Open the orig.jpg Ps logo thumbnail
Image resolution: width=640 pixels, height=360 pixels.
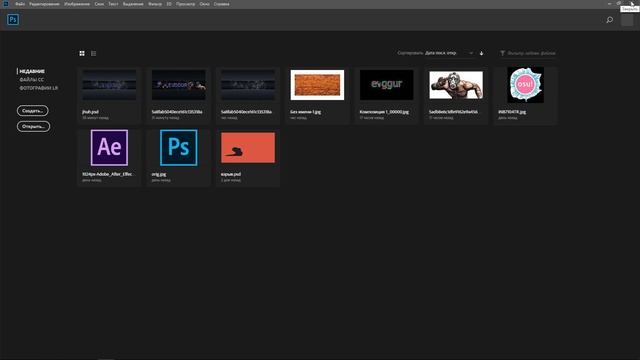(x=179, y=148)
